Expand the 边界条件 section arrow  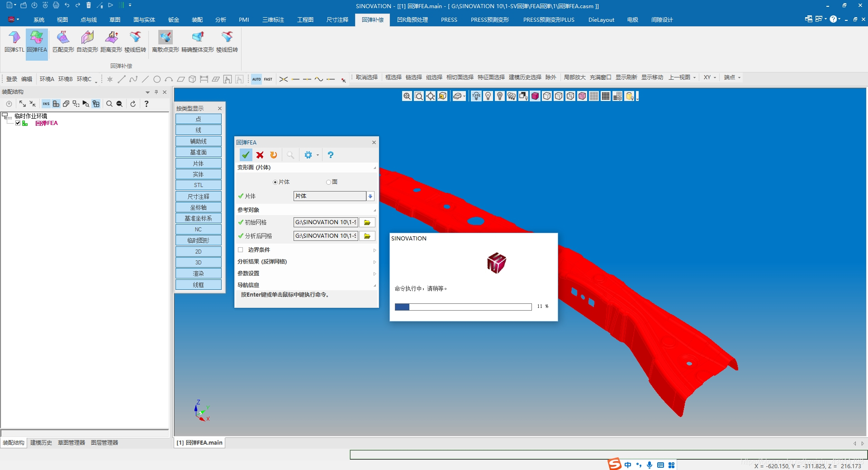(x=375, y=250)
